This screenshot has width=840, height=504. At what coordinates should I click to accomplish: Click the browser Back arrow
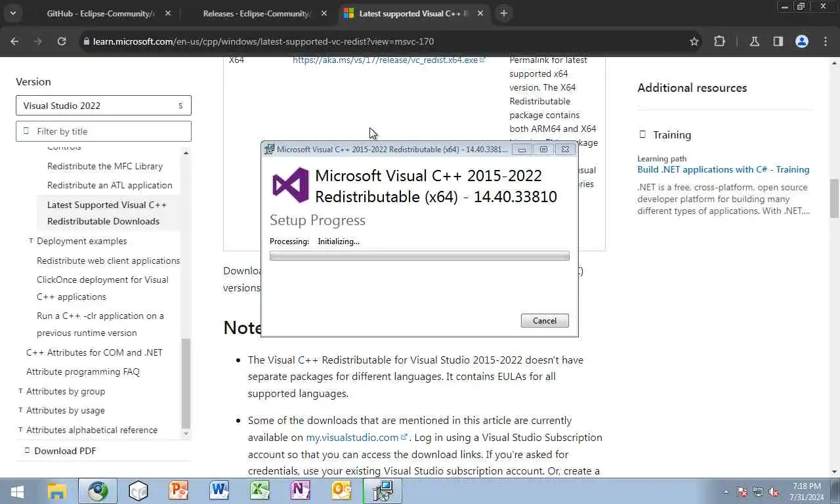14,41
